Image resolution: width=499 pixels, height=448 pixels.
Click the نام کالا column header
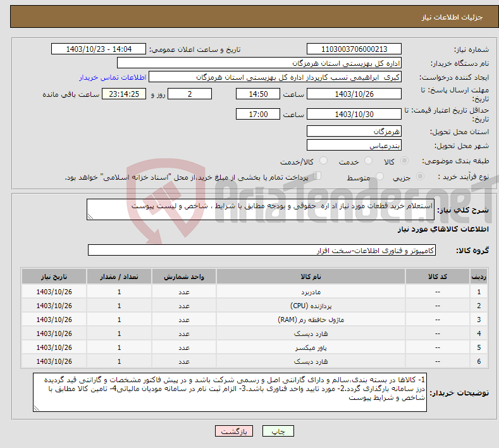[x=311, y=277]
